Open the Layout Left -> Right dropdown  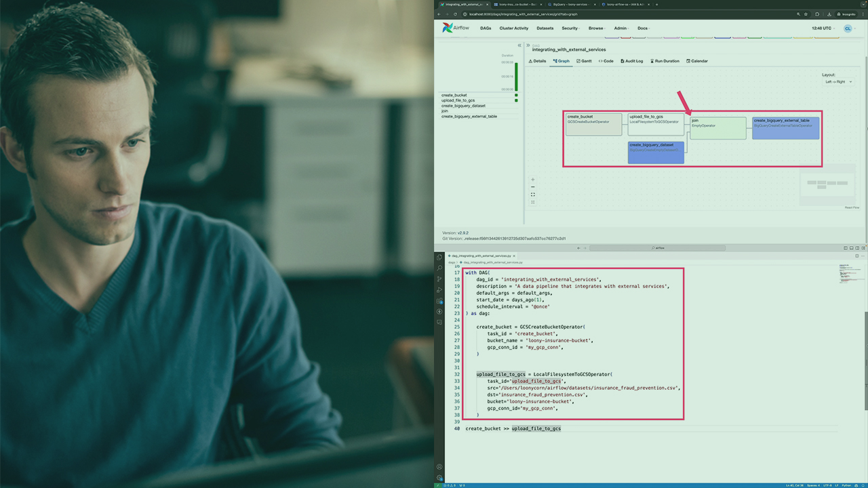coord(838,81)
